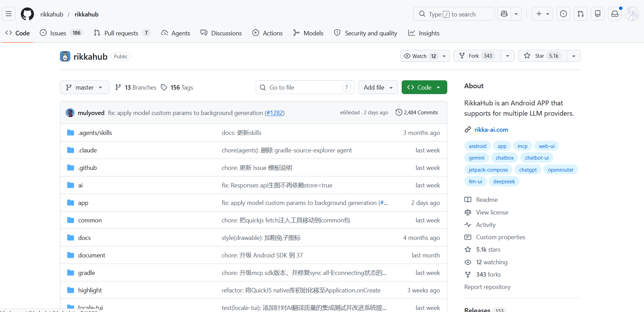The width and height of the screenshot is (644, 312).
Task: Open the green Code clone dropdown
Action: [424, 87]
